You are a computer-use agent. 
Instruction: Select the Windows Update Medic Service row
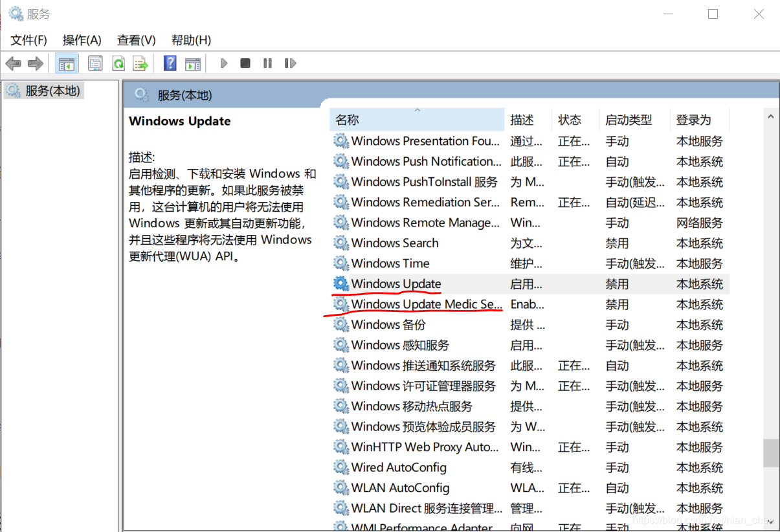(530, 304)
